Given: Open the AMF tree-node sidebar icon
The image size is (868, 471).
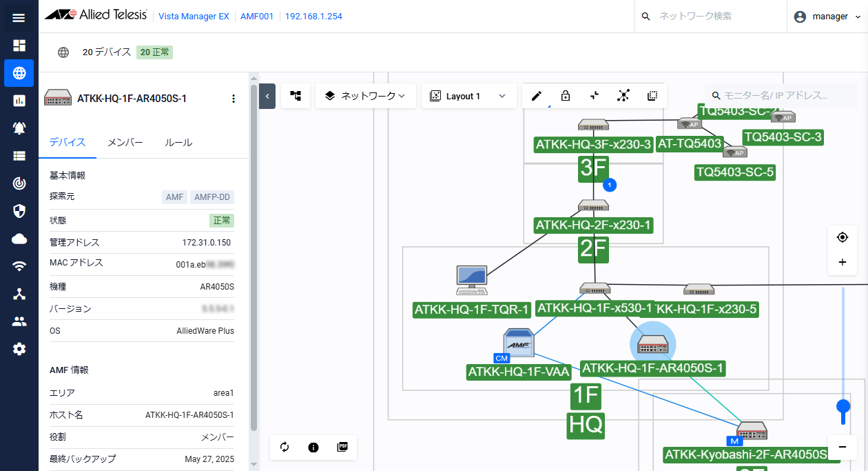Looking at the screenshot, I should [19, 294].
